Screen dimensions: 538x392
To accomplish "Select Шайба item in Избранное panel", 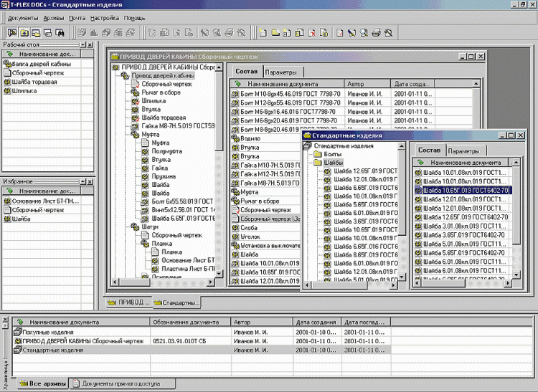I will point(21,219).
